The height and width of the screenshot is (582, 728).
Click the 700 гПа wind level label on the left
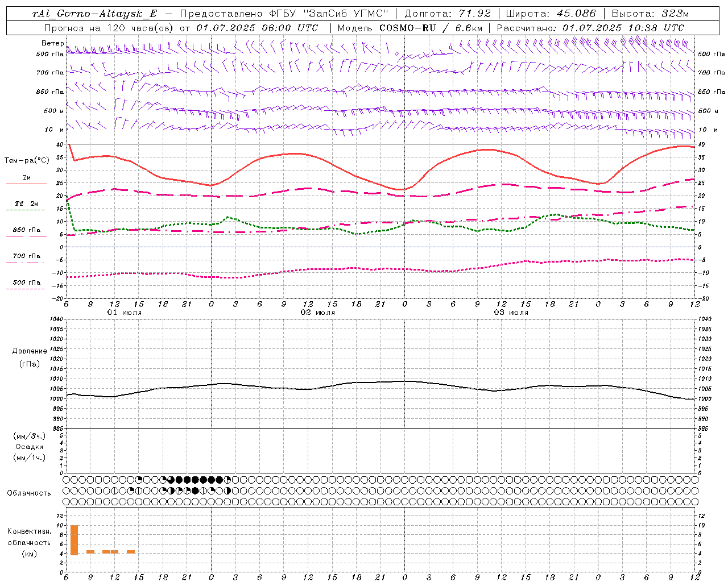[x=50, y=73]
